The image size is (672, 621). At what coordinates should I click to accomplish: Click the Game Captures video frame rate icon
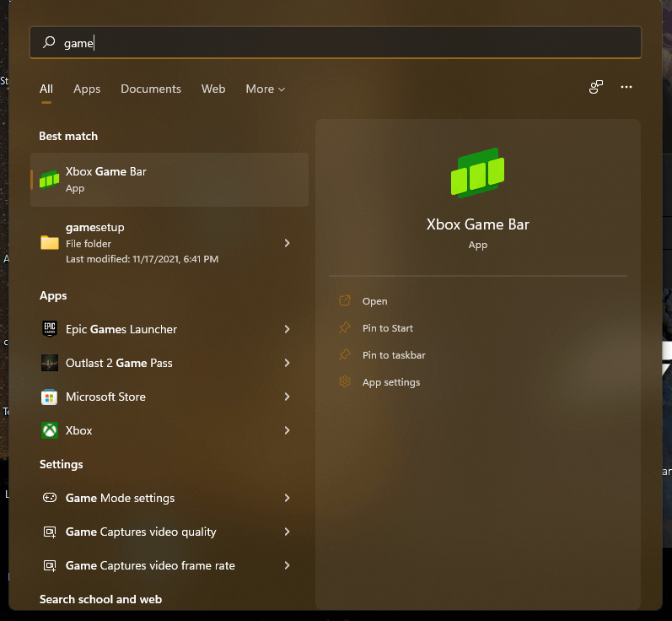pos(50,565)
